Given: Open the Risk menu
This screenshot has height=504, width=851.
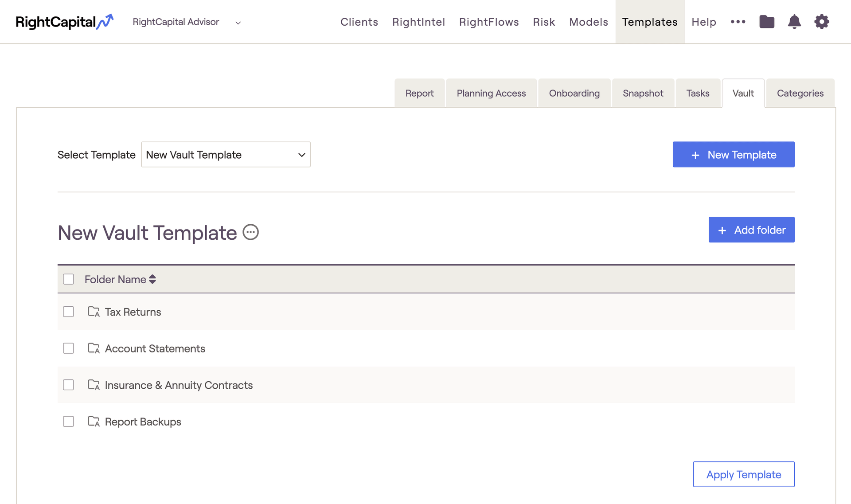Looking at the screenshot, I should tap(544, 22).
